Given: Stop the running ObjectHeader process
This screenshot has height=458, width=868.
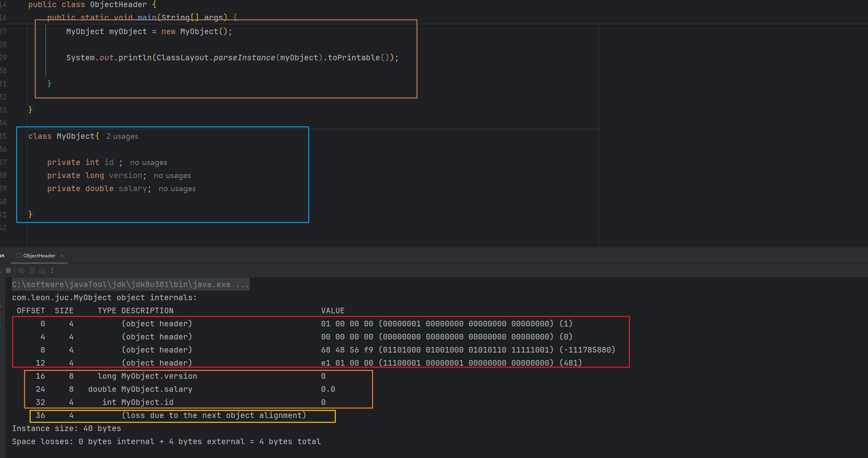Looking at the screenshot, I should coord(8,270).
